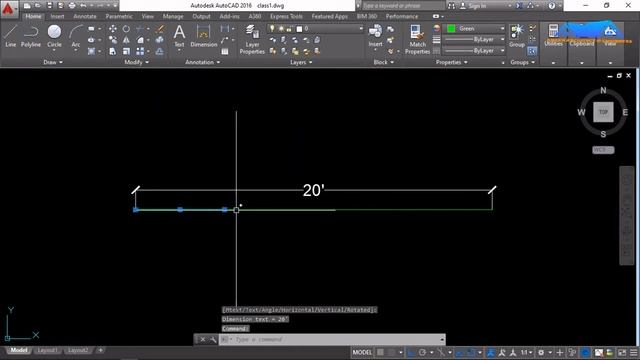Expand the Properties panel
The height and width of the screenshot is (360, 640).
point(451,62)
